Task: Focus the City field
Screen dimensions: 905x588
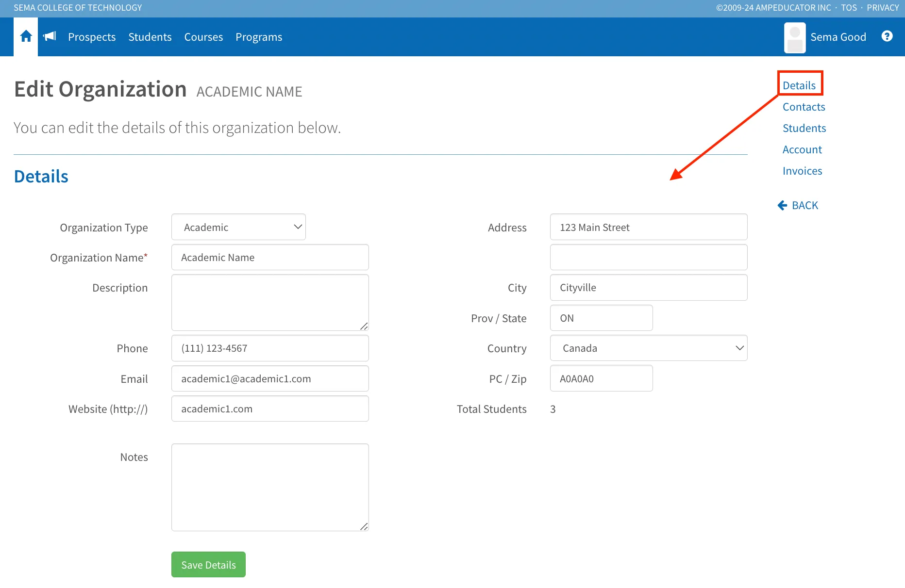Action: click(x=649, y=287)
